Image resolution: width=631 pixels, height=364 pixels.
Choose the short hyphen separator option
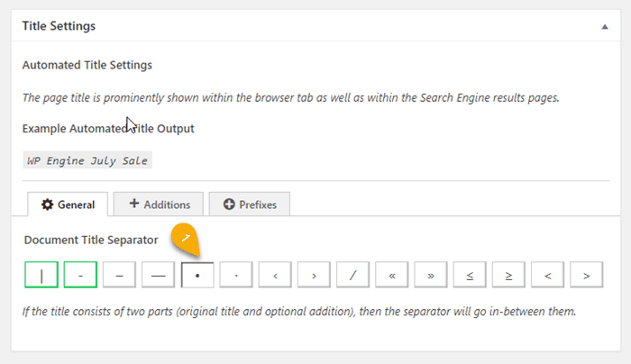(x=80, y=275)
